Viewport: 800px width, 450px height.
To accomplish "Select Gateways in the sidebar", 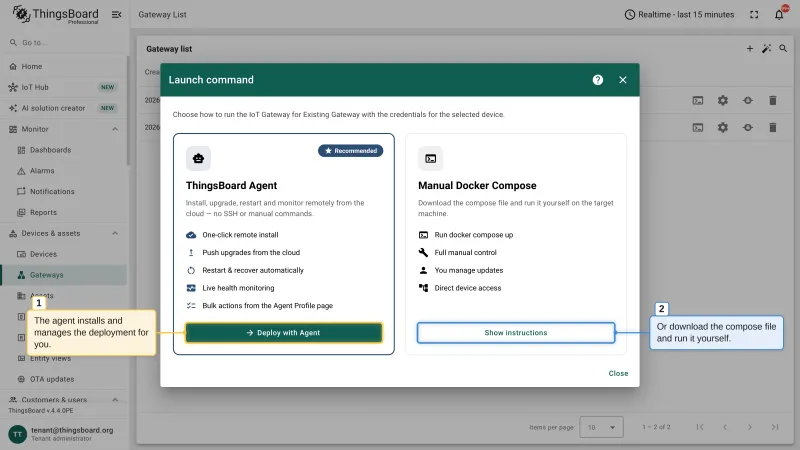I will [x=64, y=275].
